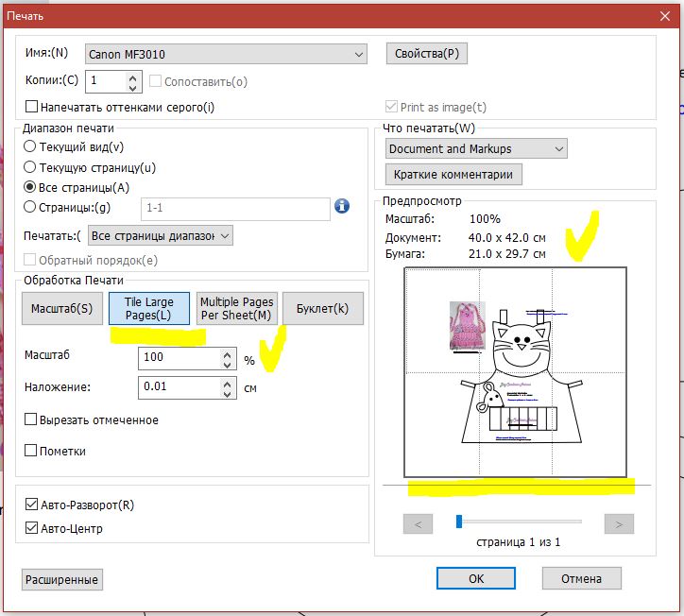Toggle Обратный порядок(e) checkbox

29,260
